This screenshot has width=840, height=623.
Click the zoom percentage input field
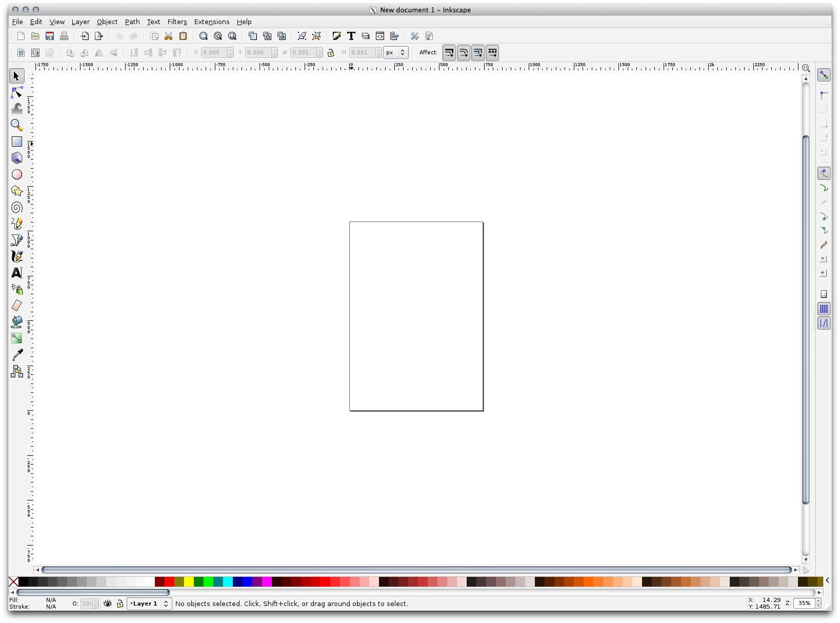coord(804,604)
